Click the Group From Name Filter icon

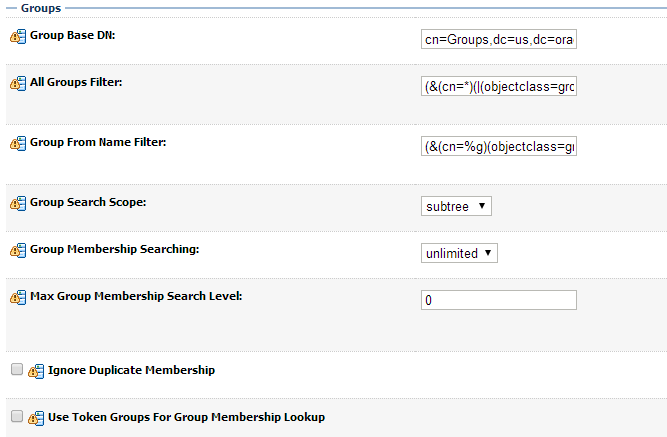(x=18, y=144)
